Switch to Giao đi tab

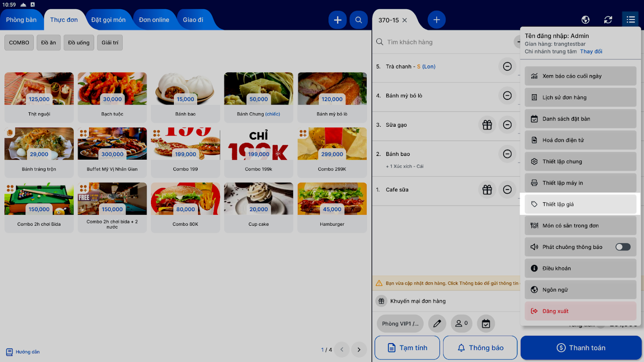(193, 20)
